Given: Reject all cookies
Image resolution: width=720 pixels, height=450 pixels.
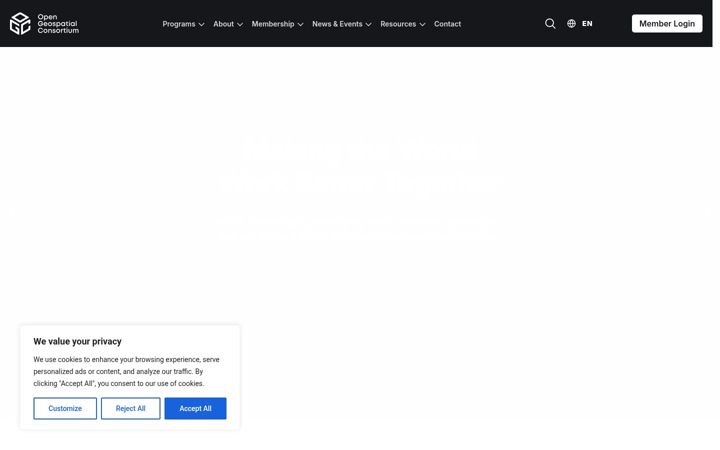Looking at the screenshot, I should (130, 408).
